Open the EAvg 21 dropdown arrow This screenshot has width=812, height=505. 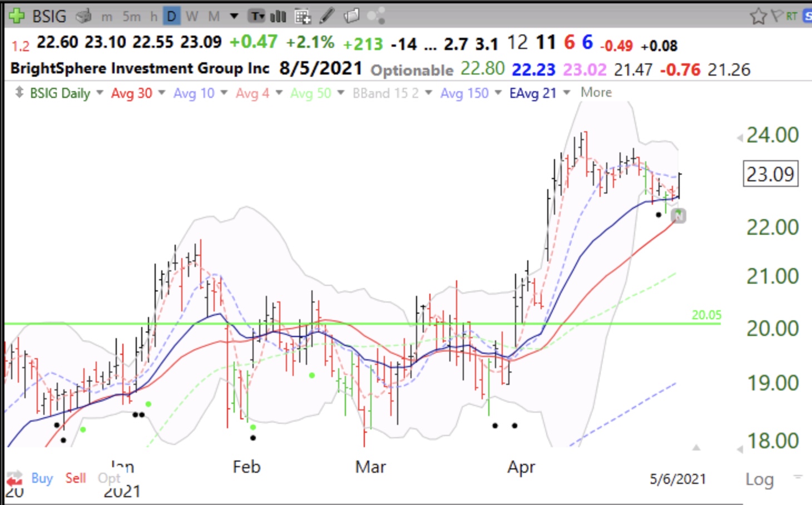click(x=567, y=92)
